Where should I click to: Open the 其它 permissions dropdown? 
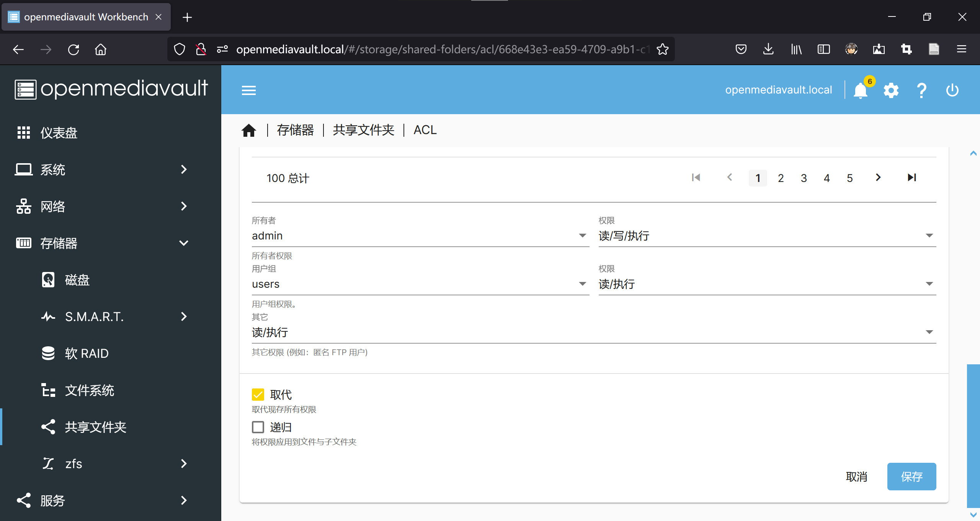point(593,333)
